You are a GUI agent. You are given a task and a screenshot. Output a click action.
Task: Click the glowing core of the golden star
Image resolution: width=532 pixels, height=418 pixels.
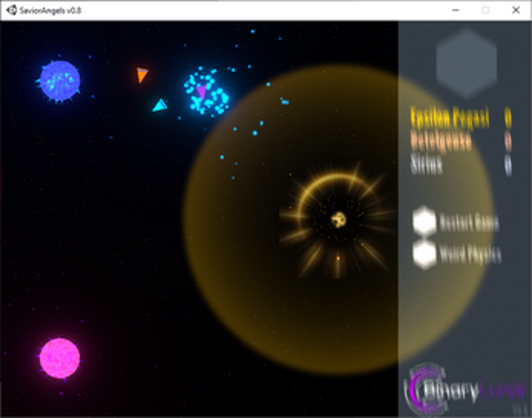click(338, 220)
